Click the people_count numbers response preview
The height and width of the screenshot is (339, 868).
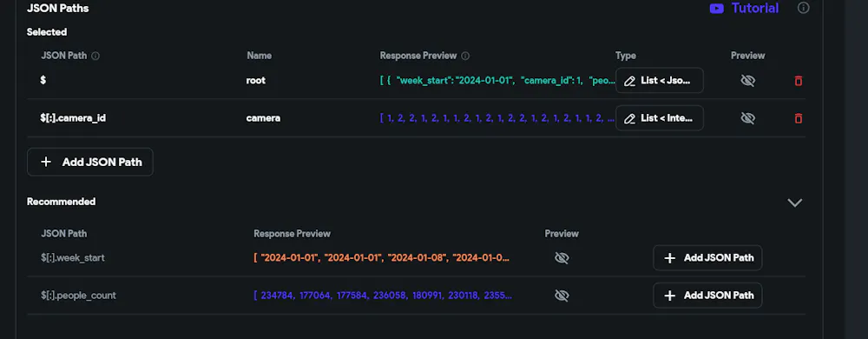point(383,296)
